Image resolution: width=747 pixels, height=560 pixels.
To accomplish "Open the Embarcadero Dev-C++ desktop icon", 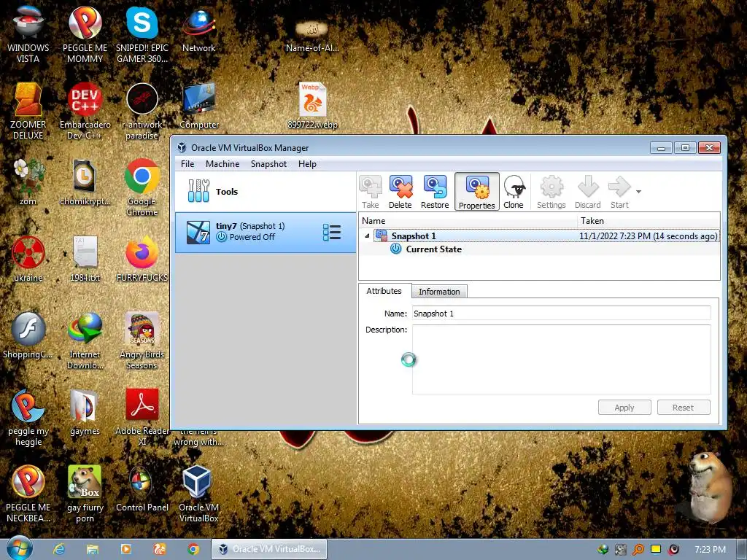I will 85,111.
